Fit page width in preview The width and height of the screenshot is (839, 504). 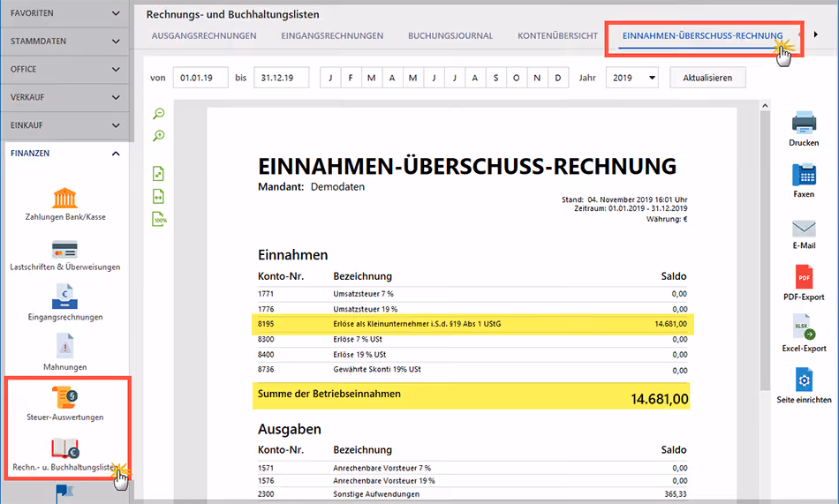(x=158, y=196)
